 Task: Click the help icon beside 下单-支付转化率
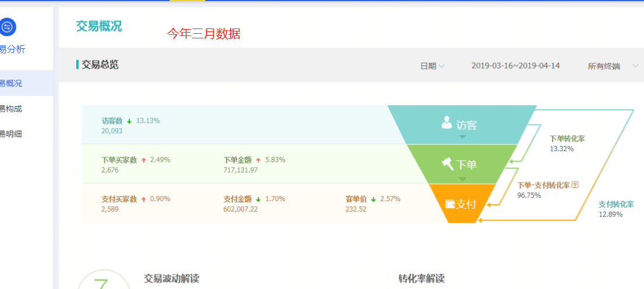(x=575, y=185)
